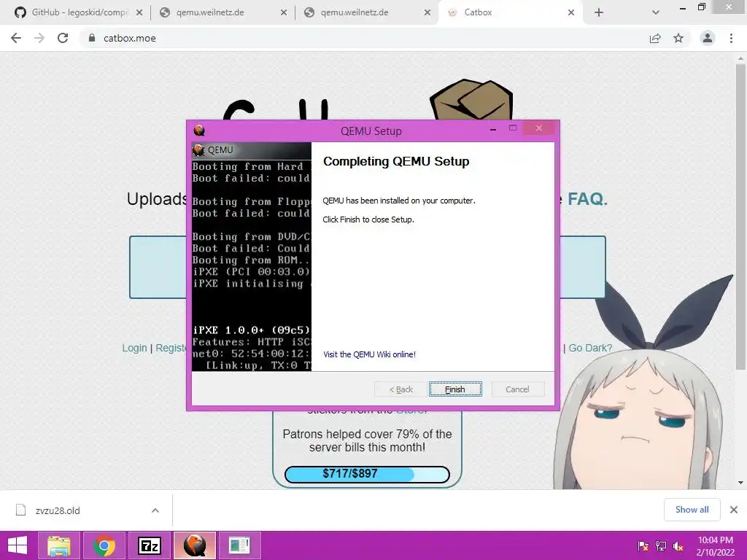The image size is (747, 560).
Task: Click the QEMU icon in the setup title bar
Action: tap(199, 131)
